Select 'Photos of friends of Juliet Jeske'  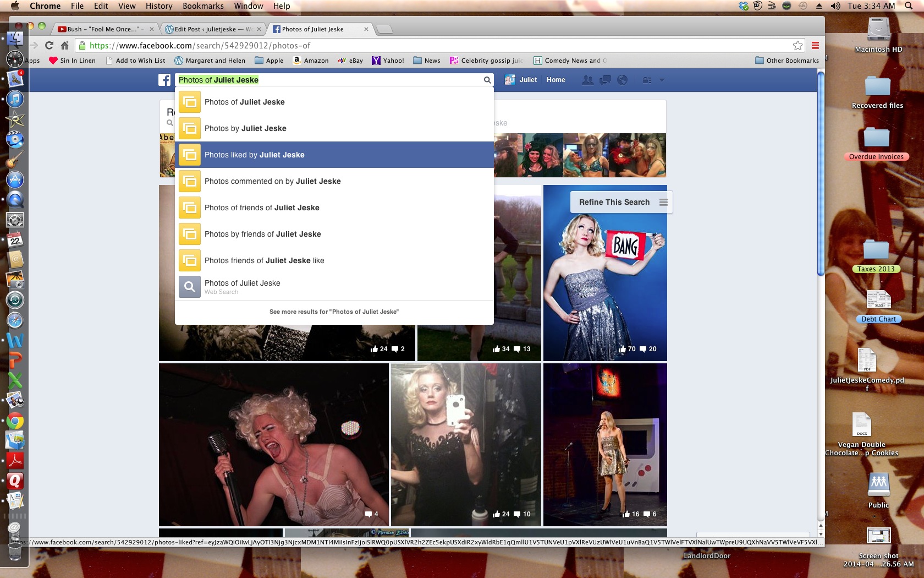point(334,208)
